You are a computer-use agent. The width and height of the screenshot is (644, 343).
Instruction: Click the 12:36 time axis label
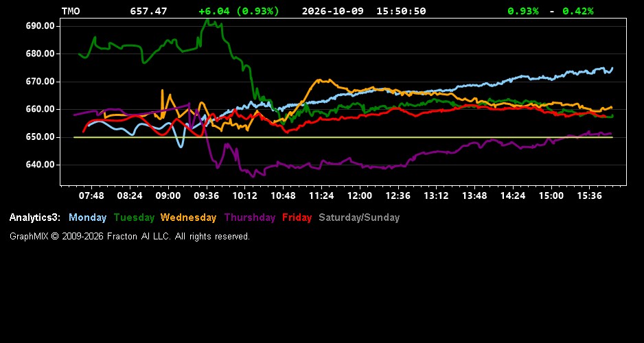pyautogui.click(x=398, y=196)
